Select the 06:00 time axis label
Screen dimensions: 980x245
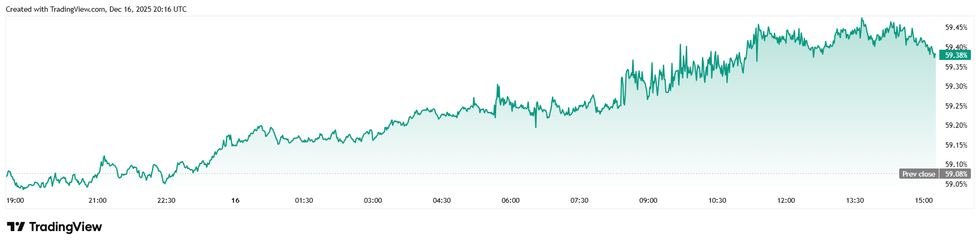point(511,201)
